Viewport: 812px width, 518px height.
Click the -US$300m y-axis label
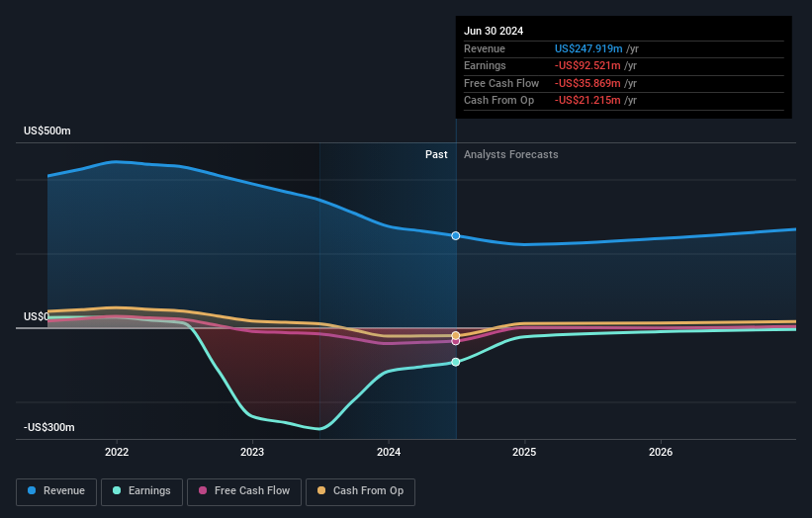tap(49, 427)
